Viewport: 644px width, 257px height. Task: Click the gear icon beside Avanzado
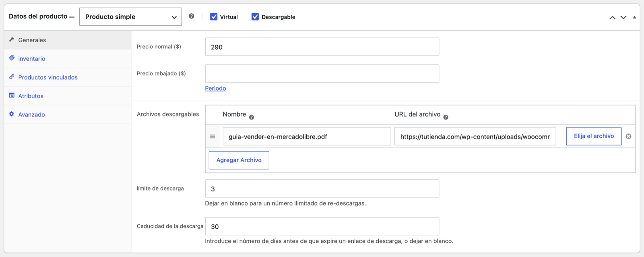12,114
